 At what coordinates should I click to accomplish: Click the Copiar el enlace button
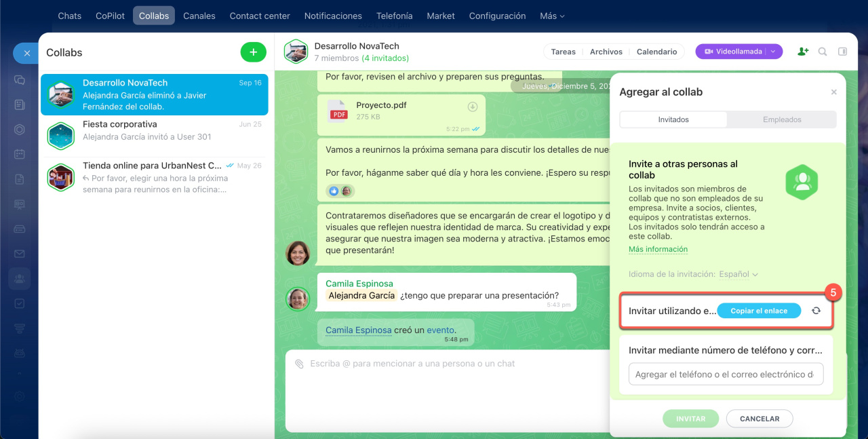click(759, 311)
